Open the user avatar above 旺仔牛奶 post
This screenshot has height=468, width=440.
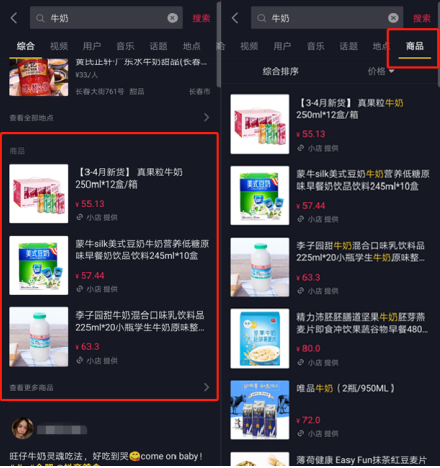(23, 428)
